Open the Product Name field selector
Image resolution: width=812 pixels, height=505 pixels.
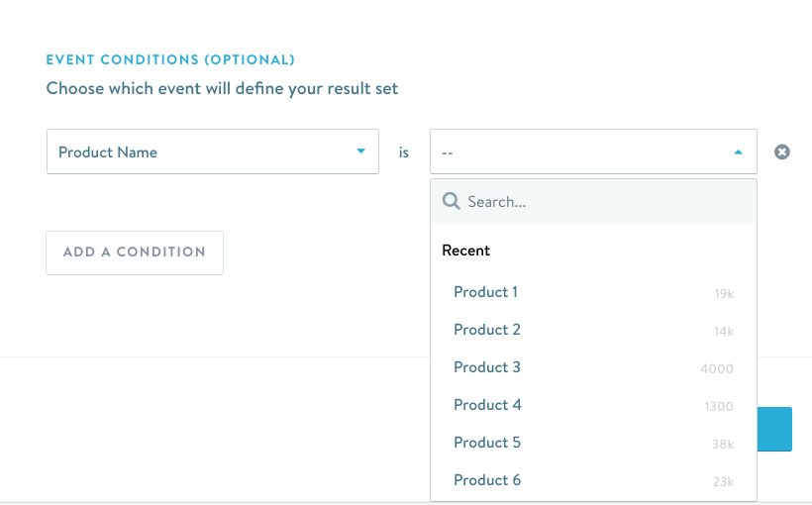pos(212,152)
